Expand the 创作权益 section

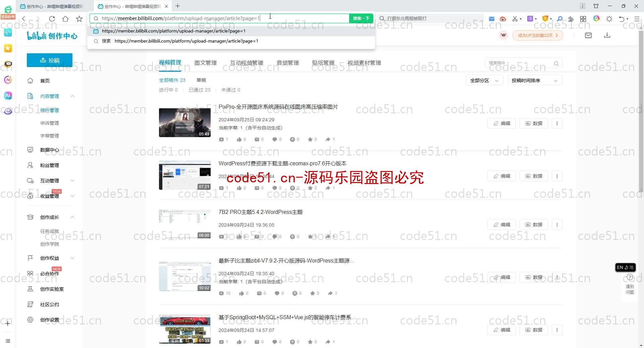tap(72, 258)
